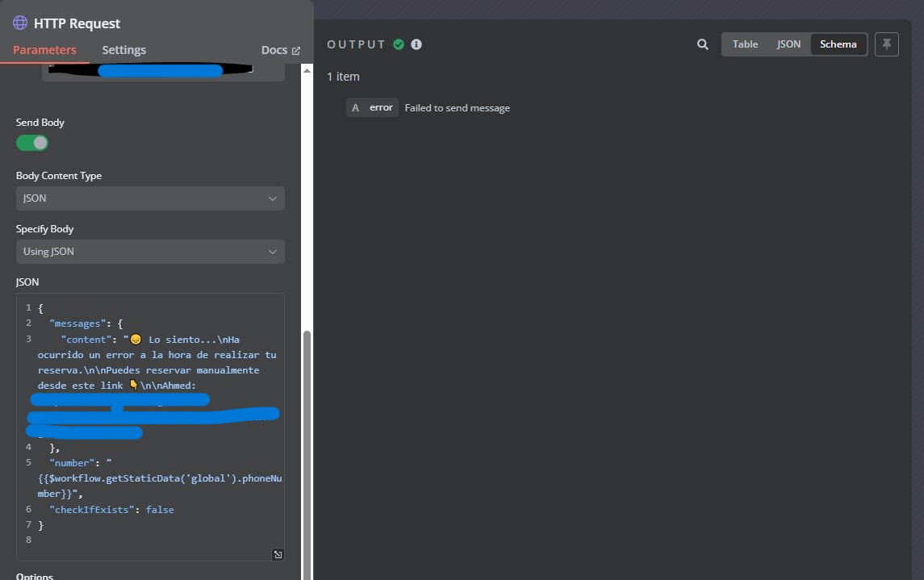Viewport: 924px width, 580px height.
Task: Click the string type icon beside error
Action: (355, 107)
